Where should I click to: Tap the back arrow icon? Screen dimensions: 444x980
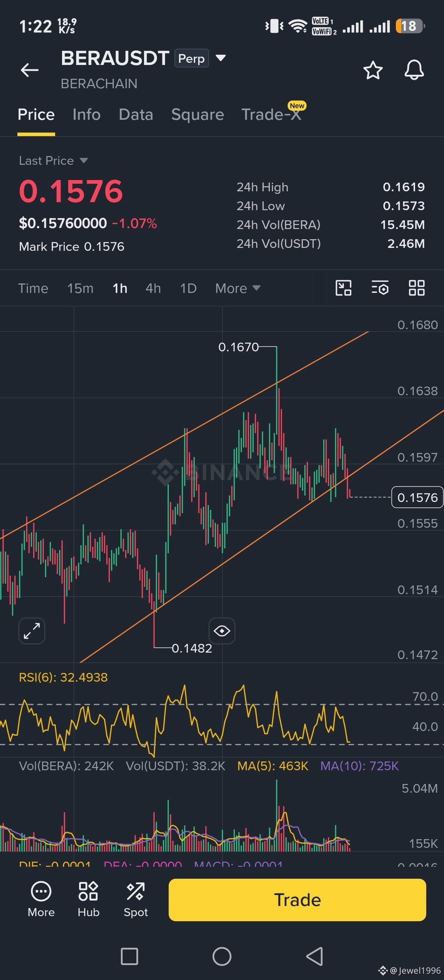coord(30,70)
